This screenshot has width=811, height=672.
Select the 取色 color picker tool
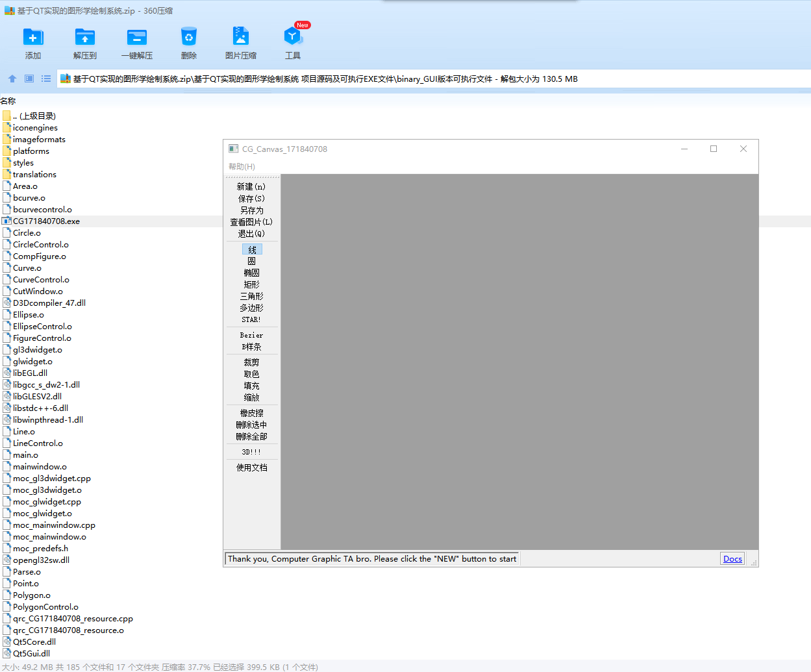pyautogui.click(x=251, y=374)
